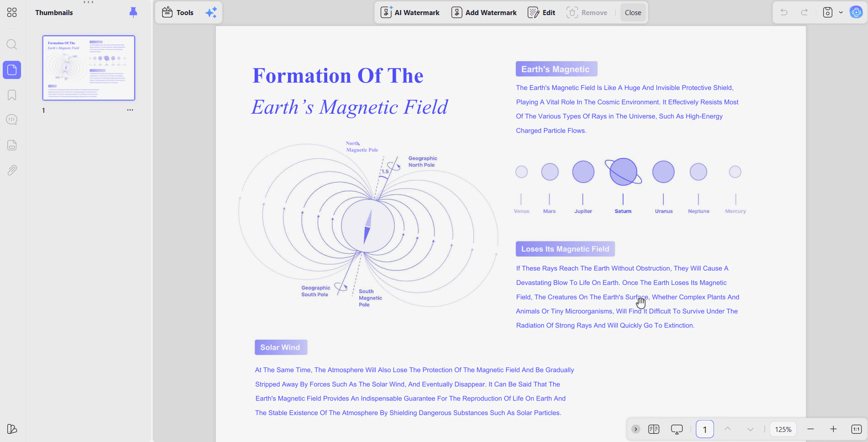Click the Saturn planet graphic

point(623,172)
